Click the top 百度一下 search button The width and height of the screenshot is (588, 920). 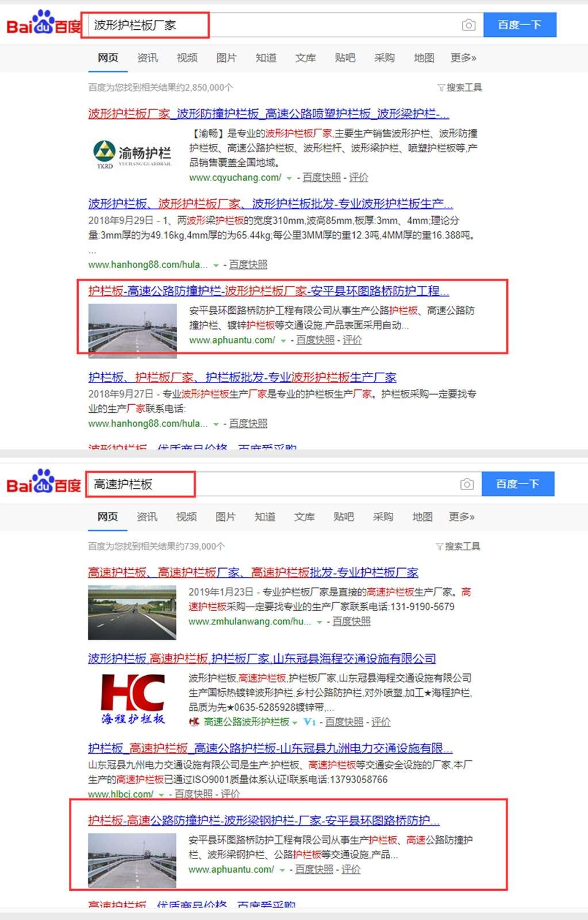point(520,25)
